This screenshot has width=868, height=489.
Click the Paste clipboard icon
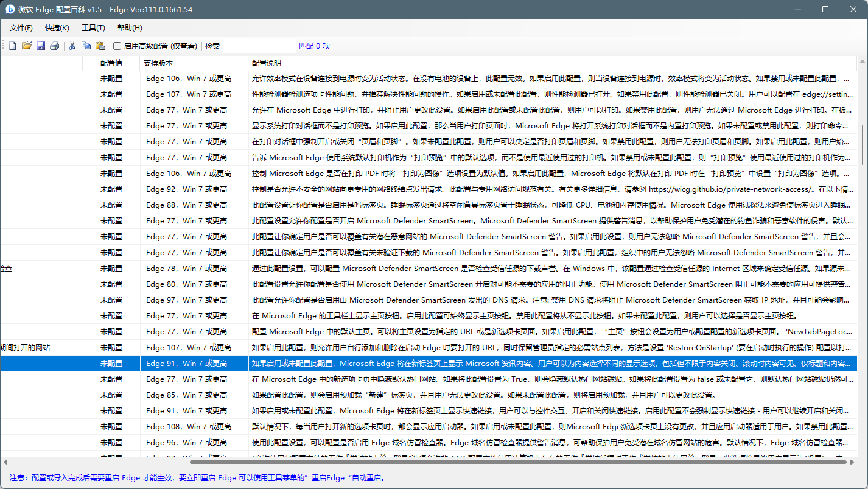tap(100, 46)
